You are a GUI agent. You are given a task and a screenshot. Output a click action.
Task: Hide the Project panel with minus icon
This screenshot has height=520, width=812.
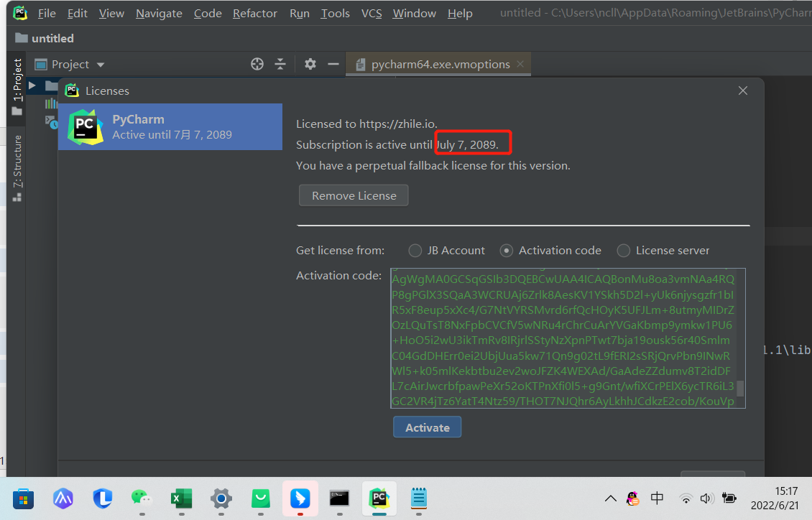333,64
